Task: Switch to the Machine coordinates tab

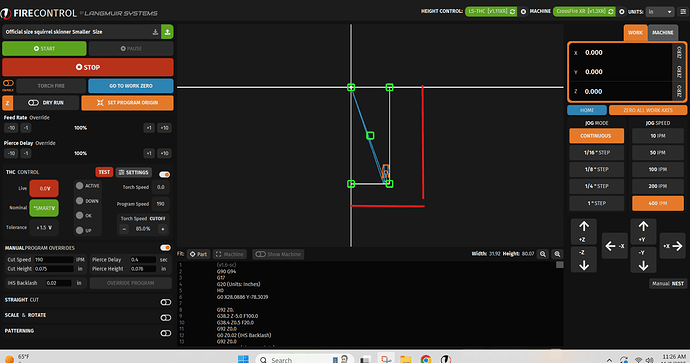Action: 663,33
